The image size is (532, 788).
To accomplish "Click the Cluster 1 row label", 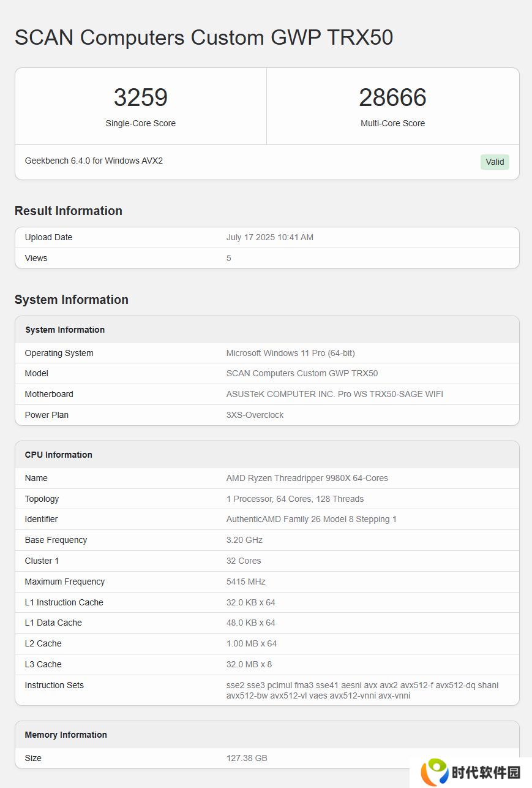I will tap(42, 561).
